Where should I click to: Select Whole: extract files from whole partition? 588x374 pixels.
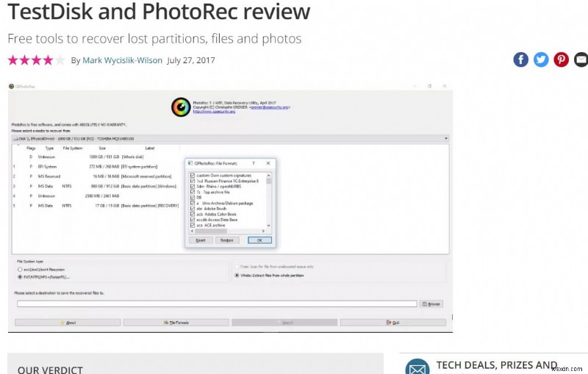(x=237, y=276)
